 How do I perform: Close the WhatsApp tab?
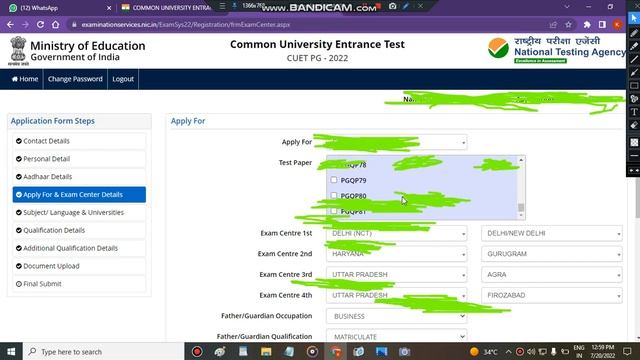coord(109,8)
